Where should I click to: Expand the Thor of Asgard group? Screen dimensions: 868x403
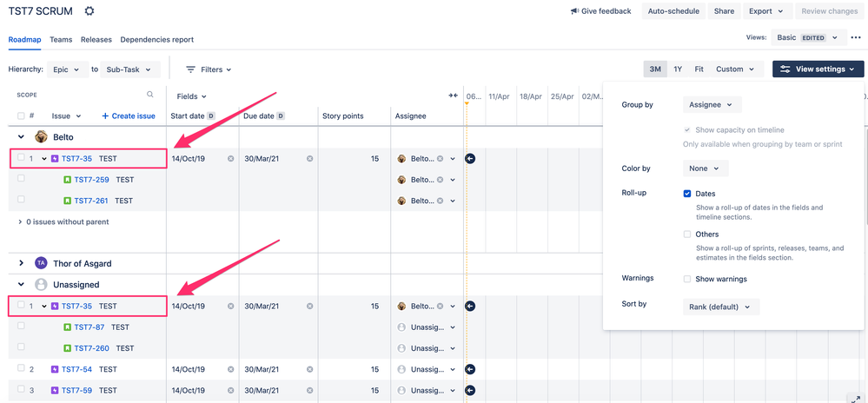click(x=21, y=263)
